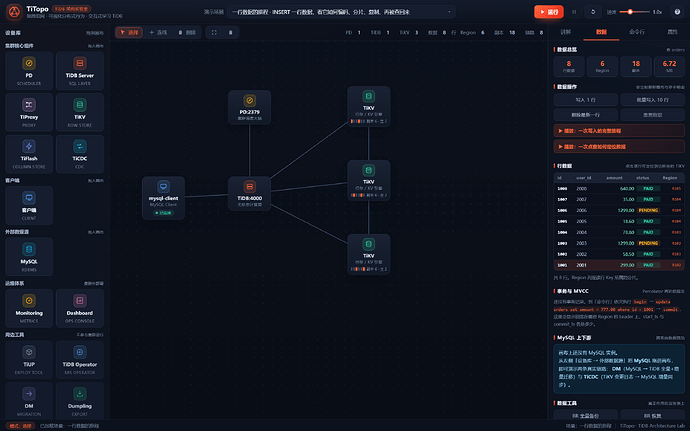The width and height of the screenshot is (690, 431).
Task: Open the 命令行 tab
Action: point(637,32)
